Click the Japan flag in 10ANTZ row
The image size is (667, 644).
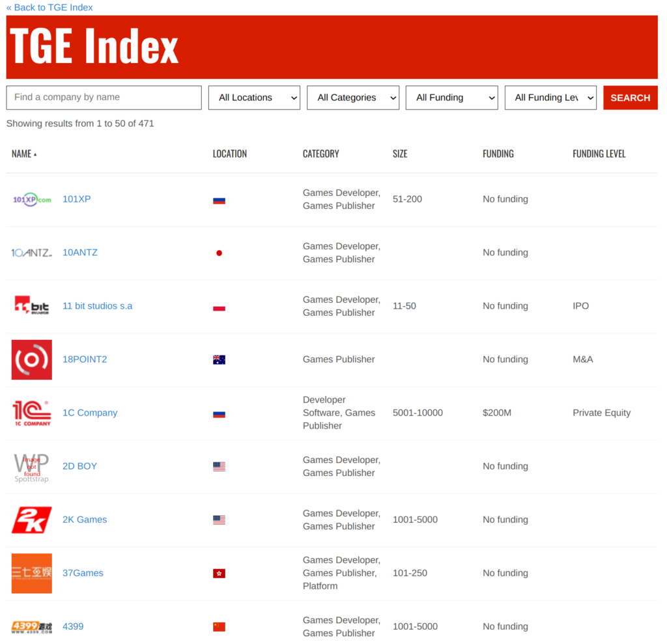(x=219, y=253)
